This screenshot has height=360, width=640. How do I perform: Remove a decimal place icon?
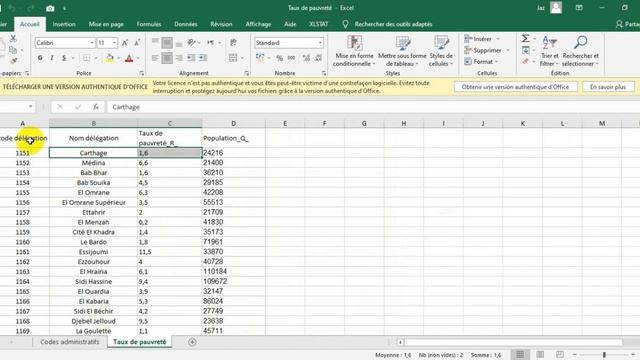(x=318, y=58)
